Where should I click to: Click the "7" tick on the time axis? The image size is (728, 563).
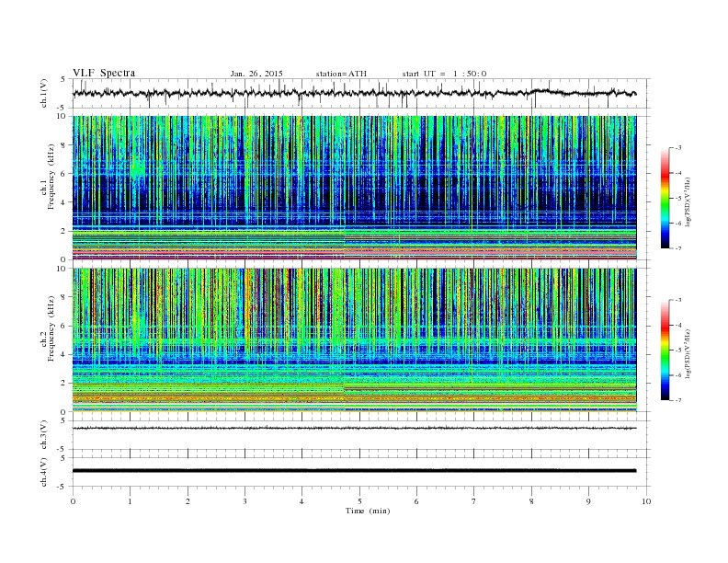(x=474, y=501)
